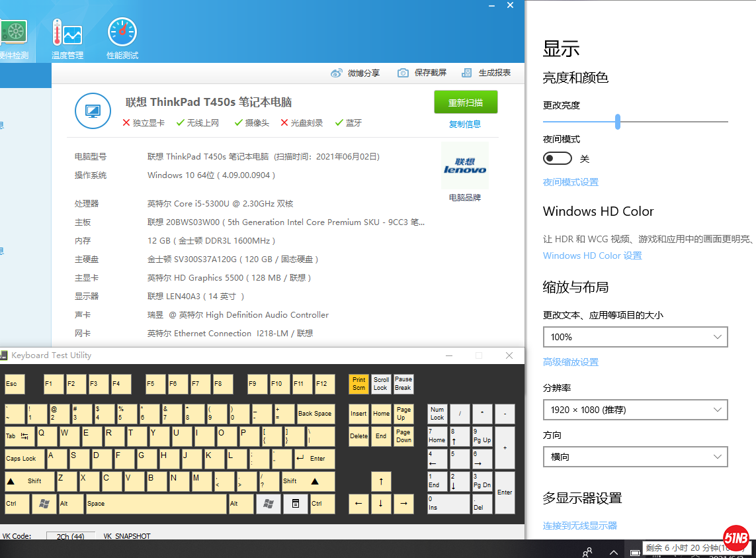Click the up arrow key

coord(381,481)
